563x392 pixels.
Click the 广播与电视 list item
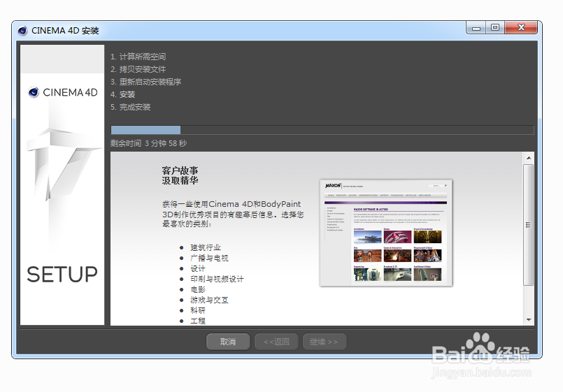[x=209, y=258]
